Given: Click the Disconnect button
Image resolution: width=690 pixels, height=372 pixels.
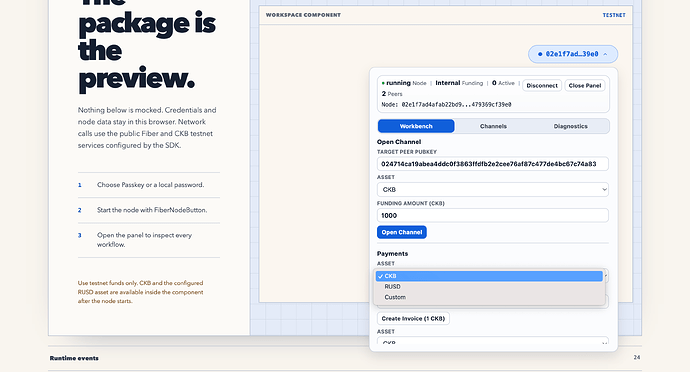Looking at the screenshot, I should [542, 85].
